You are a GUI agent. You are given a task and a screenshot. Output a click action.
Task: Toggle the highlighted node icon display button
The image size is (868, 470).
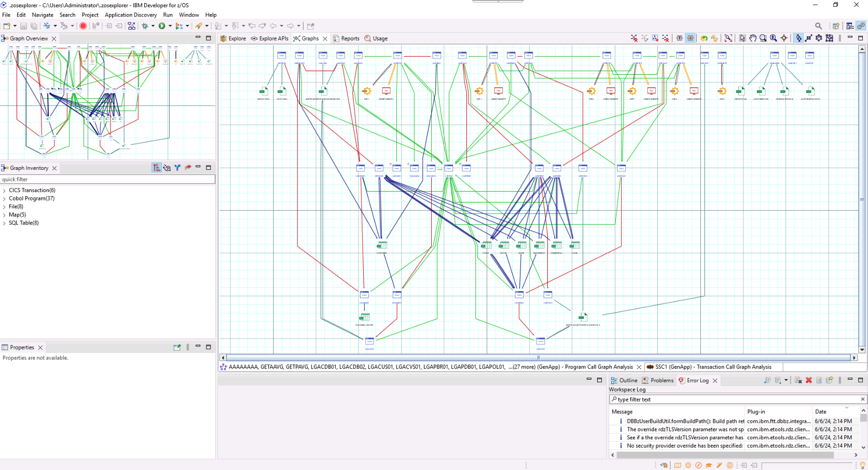coord(690,38)
